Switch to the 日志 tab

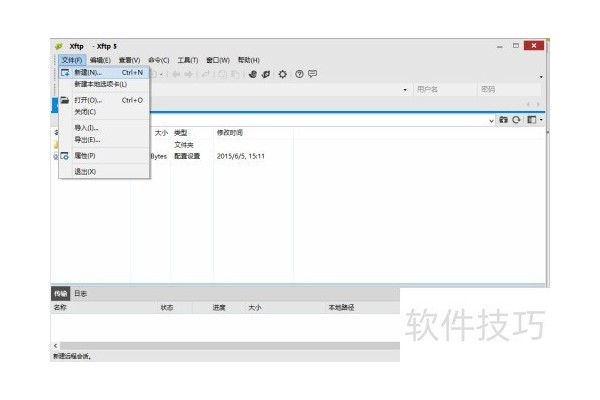(80, 294)
